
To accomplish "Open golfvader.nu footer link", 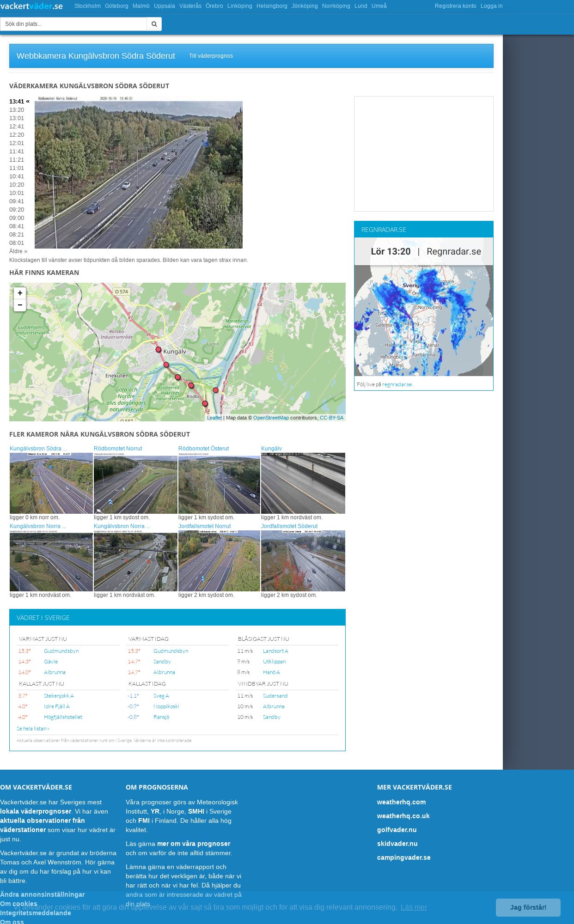I will pos(397,830).
